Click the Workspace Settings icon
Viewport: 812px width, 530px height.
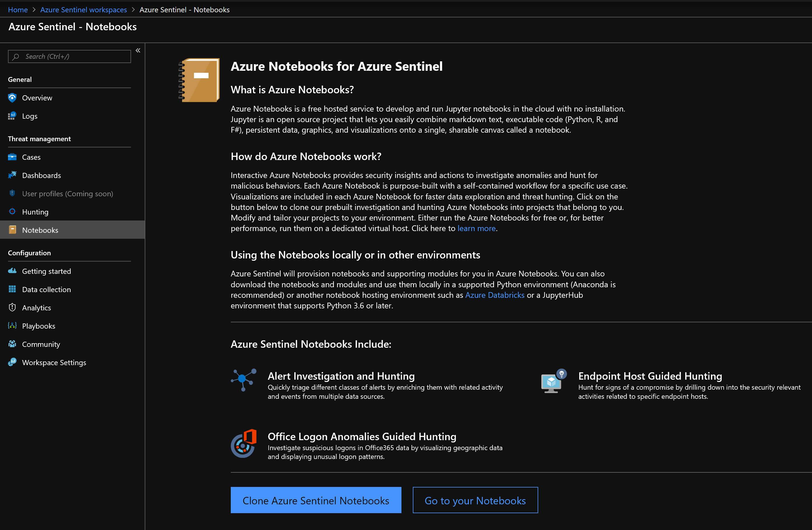coord(12,362)
